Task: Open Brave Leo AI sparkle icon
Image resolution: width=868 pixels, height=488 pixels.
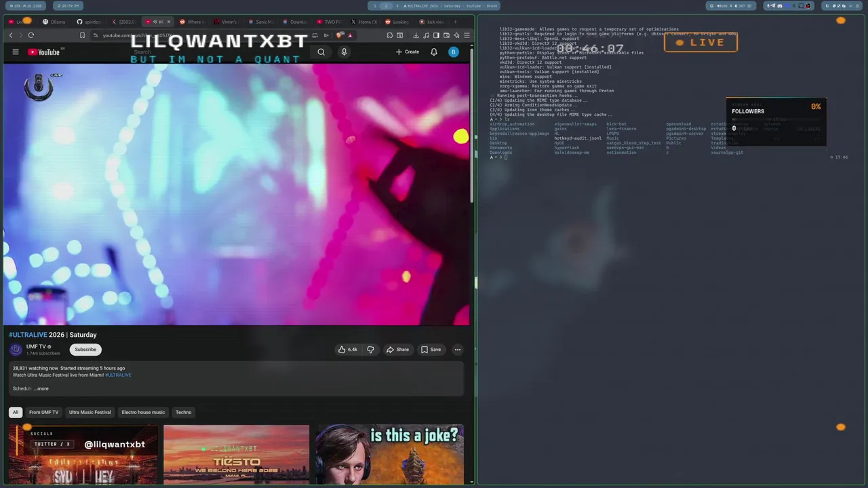Action: click(x=456, y=35)
